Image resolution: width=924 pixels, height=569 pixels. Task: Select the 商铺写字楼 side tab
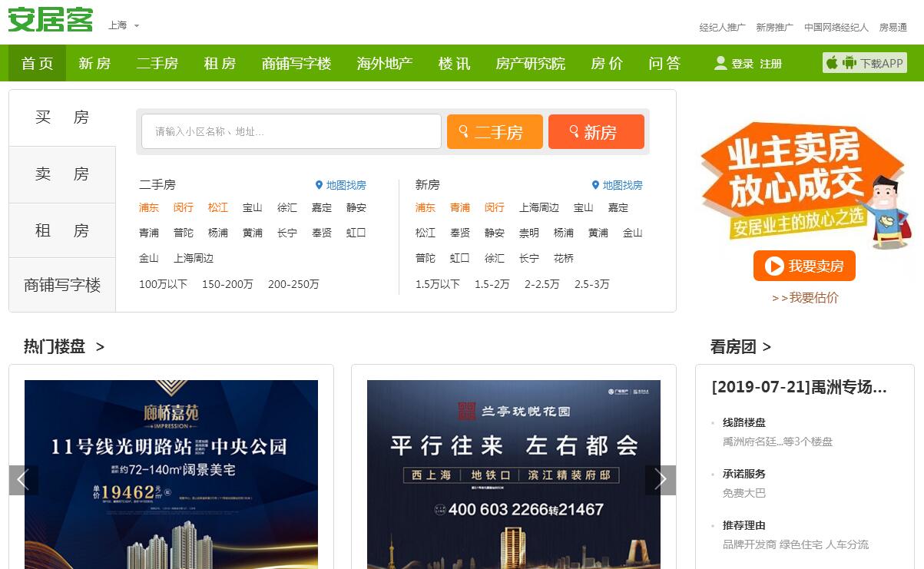(62, 285)
